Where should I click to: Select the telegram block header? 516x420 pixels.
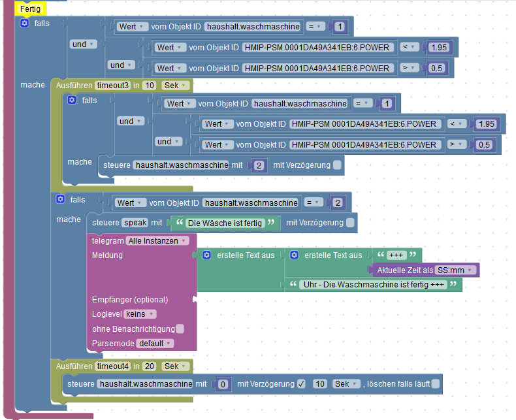[x=108, y=241]
